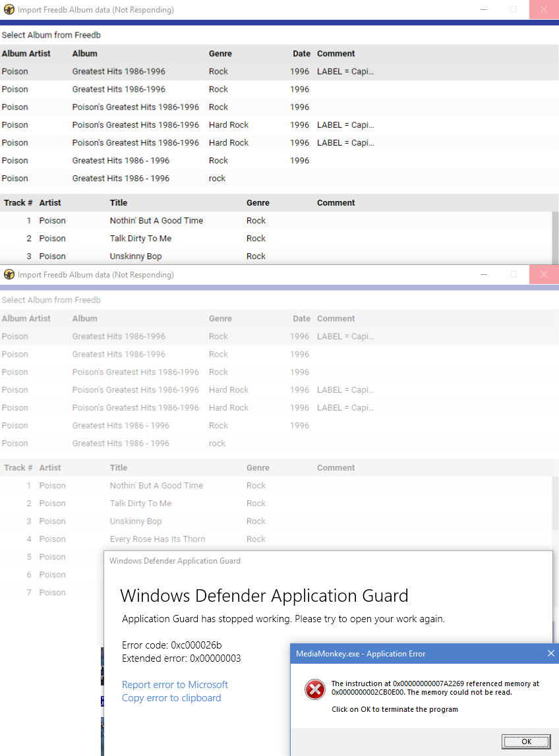Maximize the upper Import Freedb Album data window

point(514,10)
